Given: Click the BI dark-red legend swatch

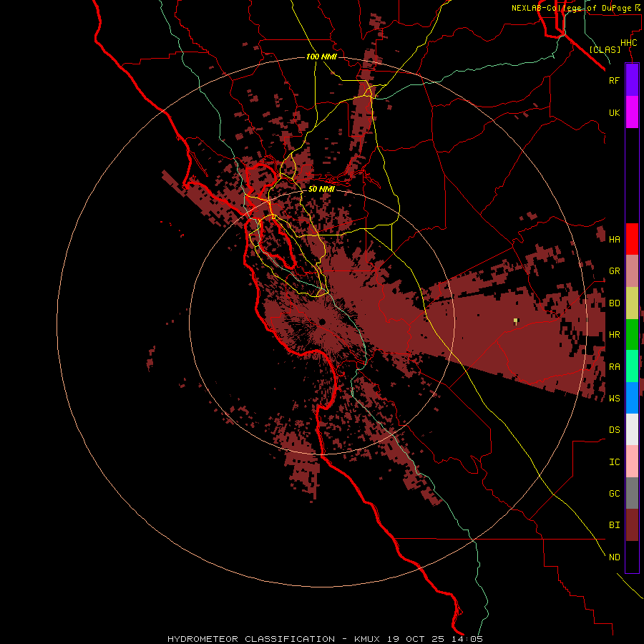Looking at the screenshot, I should (x=632, y=525).
